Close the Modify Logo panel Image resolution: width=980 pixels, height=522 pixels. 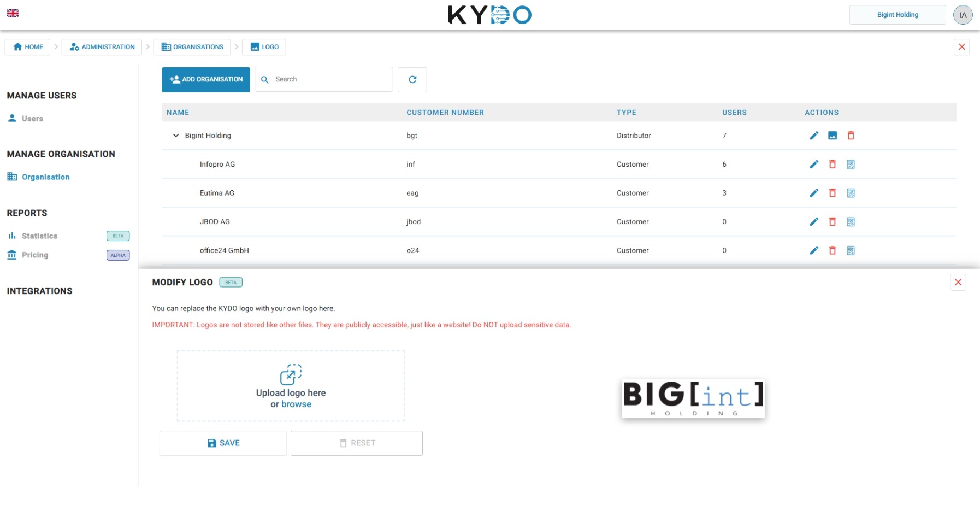coord(958,283)
